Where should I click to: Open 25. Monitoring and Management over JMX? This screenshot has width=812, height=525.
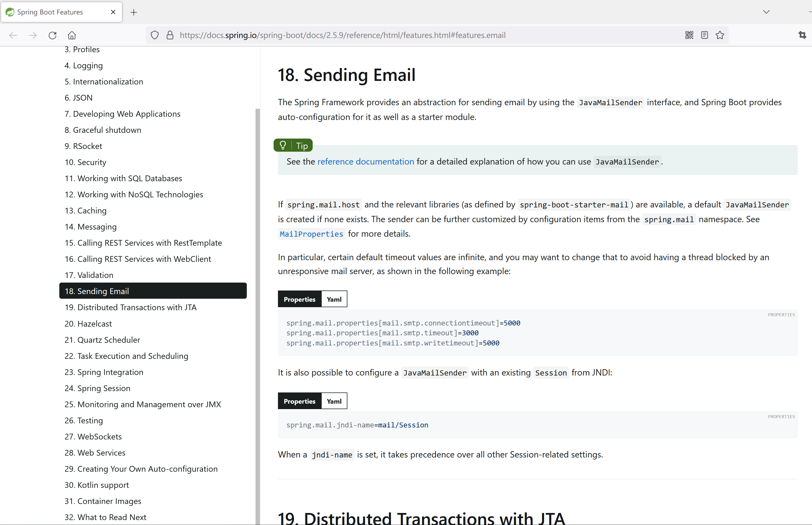click(x=142, y=404)
